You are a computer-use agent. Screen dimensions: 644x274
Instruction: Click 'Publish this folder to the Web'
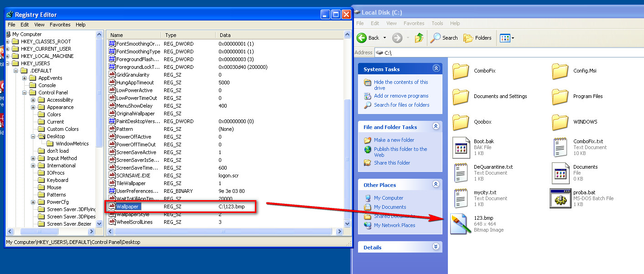400,152
